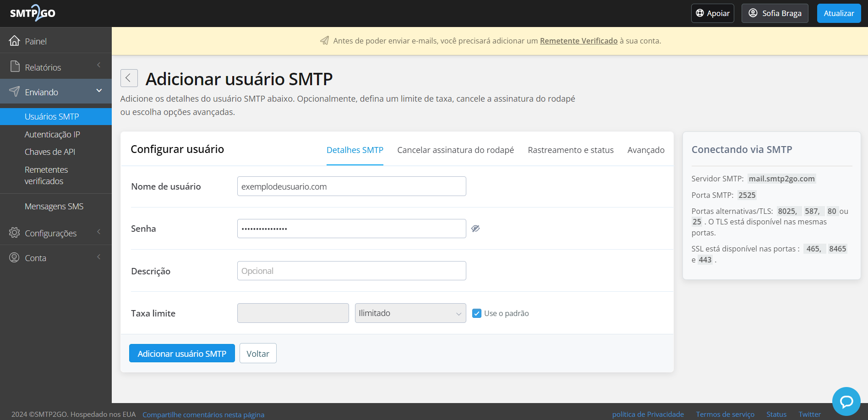Collapse the Enviando menu chevron
Screen dimensions: 868x420
point(99,91)
